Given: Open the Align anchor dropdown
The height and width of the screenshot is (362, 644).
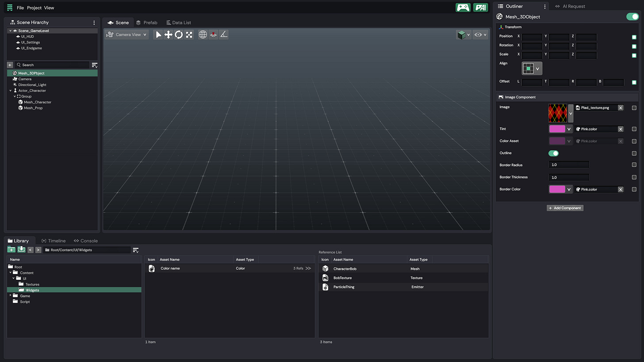Looking at the screenshot, I should pos(532,69).
